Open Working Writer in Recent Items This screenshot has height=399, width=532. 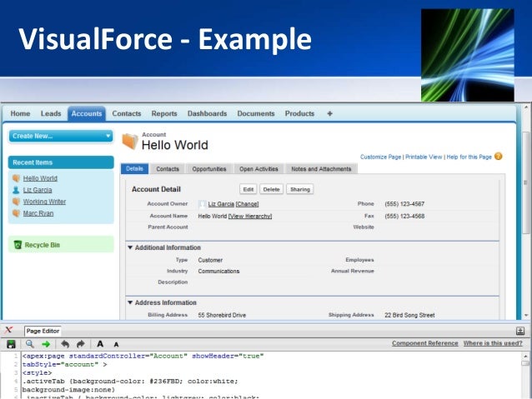pos(44,202)
